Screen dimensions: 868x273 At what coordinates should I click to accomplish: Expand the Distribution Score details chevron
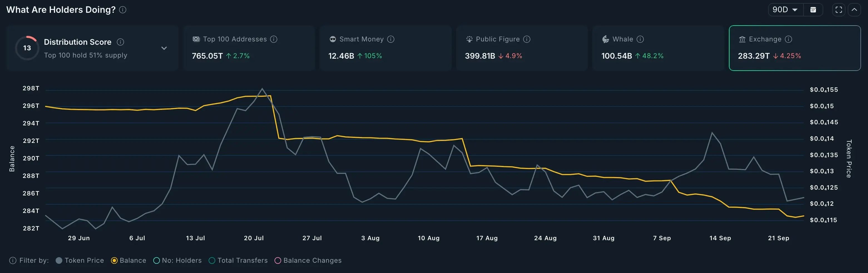164,48
